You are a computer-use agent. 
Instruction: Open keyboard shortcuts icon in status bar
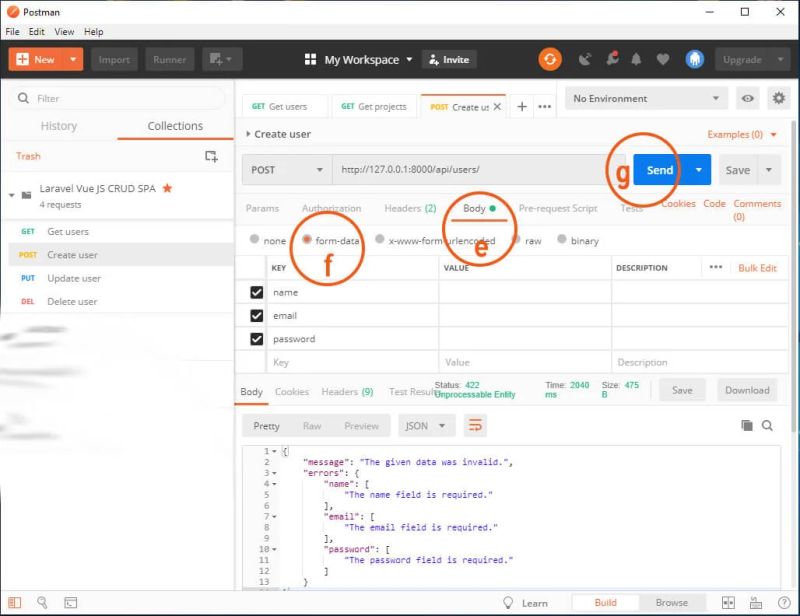(756, 603)
